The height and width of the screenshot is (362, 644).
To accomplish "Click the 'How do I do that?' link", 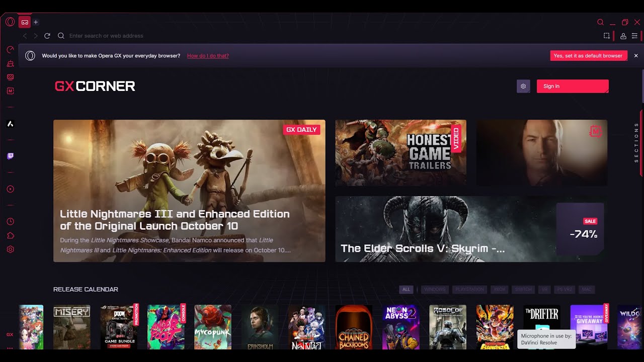I will 208,56.
